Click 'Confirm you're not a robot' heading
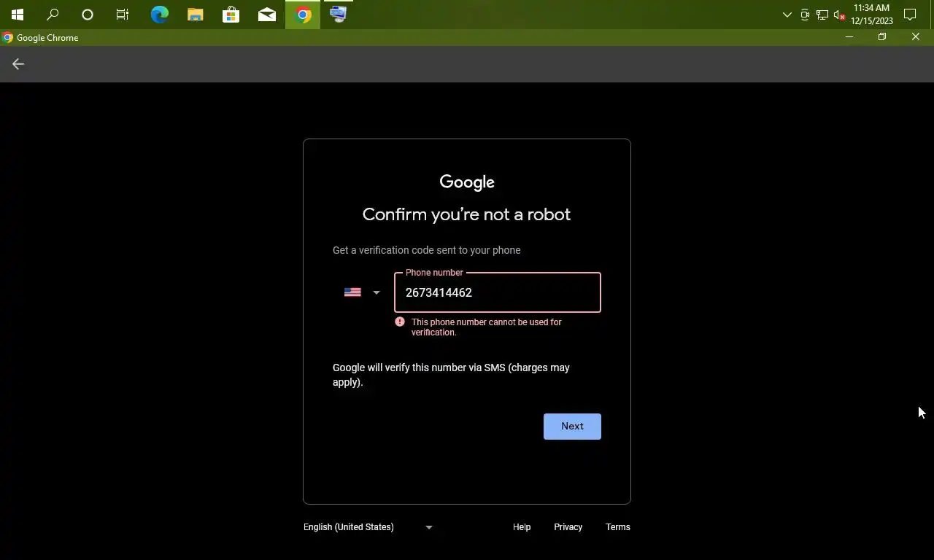 (x=467, y=214)
